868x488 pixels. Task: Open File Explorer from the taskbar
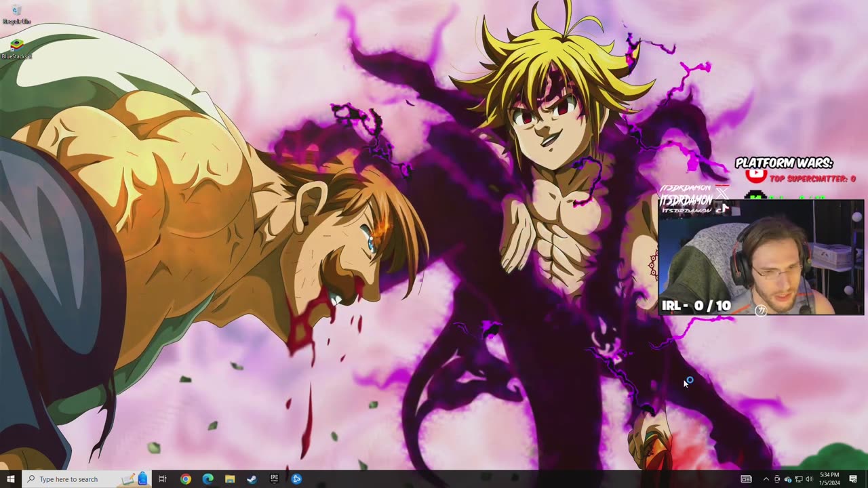pyautogui.click(x=230, y=479)
